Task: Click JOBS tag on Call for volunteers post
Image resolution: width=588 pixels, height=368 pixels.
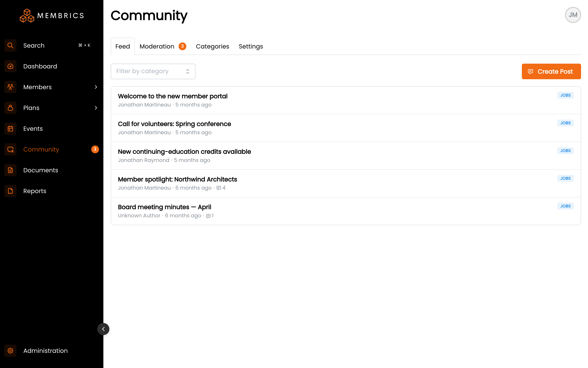Action: 565,123
